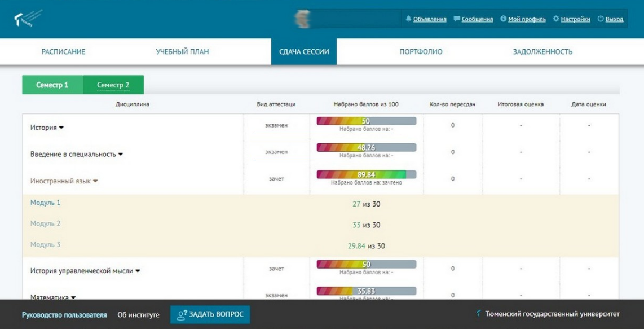The height and width of the screenshot is (329, 644).
Task: Expand the Математика discipline arrow
Action: (x=73, y=297)
